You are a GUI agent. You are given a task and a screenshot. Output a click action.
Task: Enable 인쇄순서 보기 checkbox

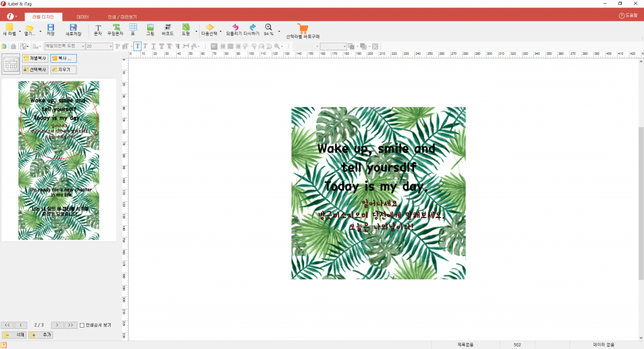(x=82, y=325)
